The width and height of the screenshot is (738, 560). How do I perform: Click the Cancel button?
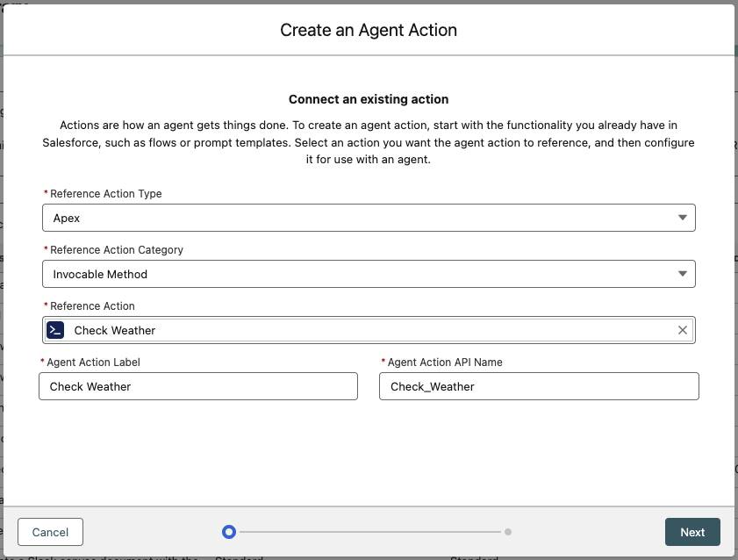pyautogui.click(x=50, y=532)
